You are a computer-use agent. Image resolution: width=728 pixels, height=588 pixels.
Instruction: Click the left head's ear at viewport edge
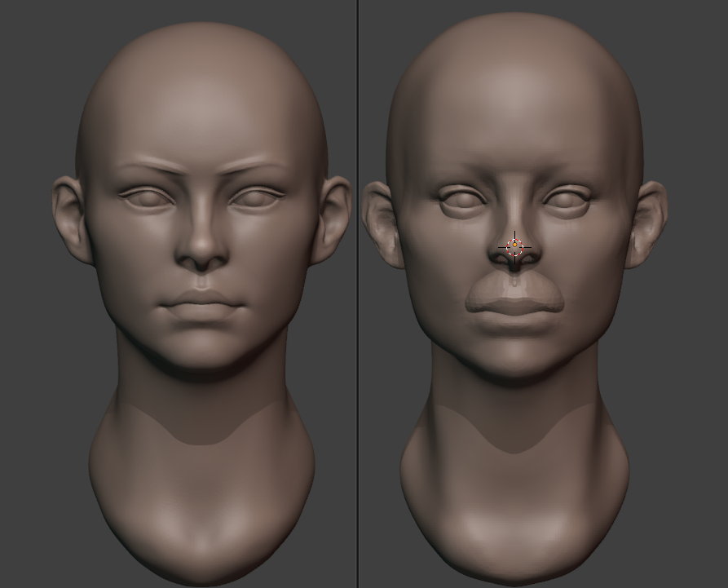[69, 219]
